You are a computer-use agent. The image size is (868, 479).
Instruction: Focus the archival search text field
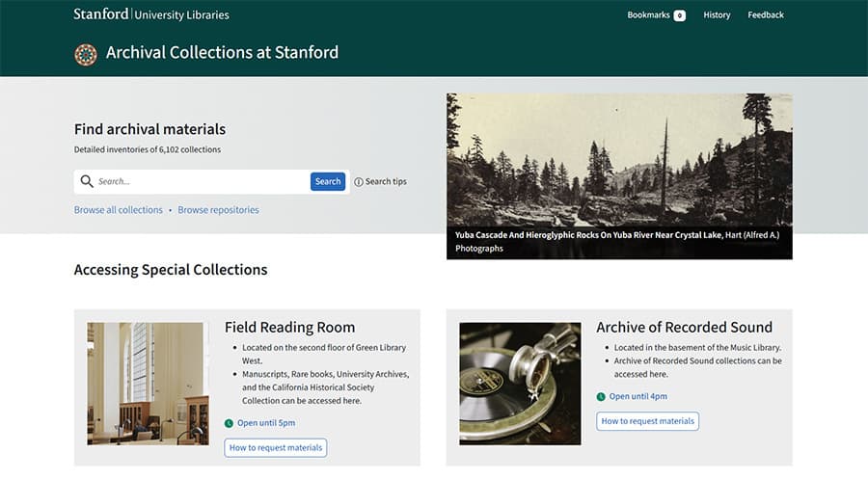point(201,181)
